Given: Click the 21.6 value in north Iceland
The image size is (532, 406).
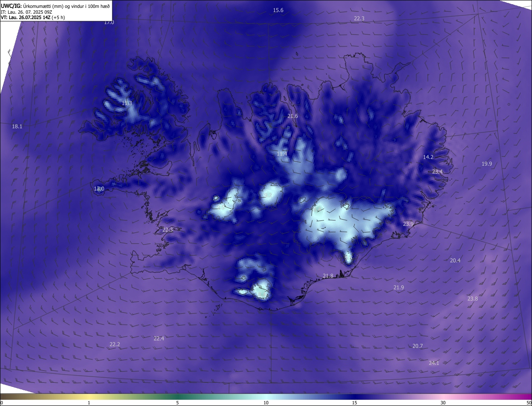Looking at the screenshot, I should (x=293, y=116).
